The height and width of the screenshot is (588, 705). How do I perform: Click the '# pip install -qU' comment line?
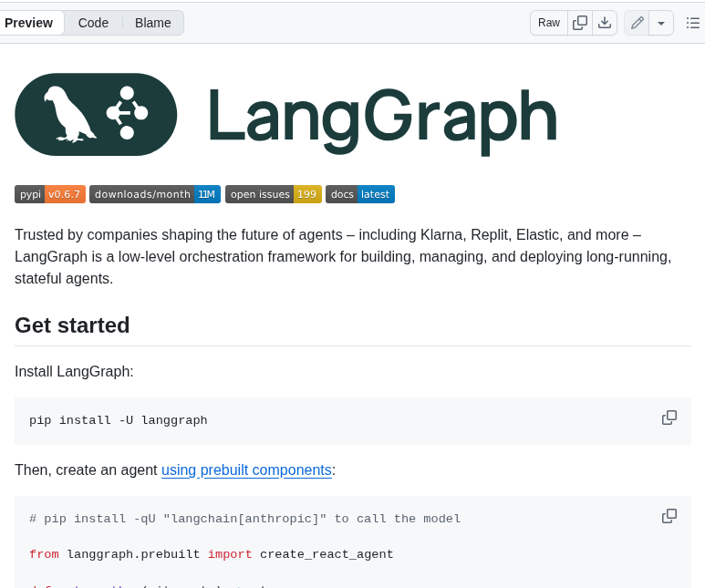245,519
